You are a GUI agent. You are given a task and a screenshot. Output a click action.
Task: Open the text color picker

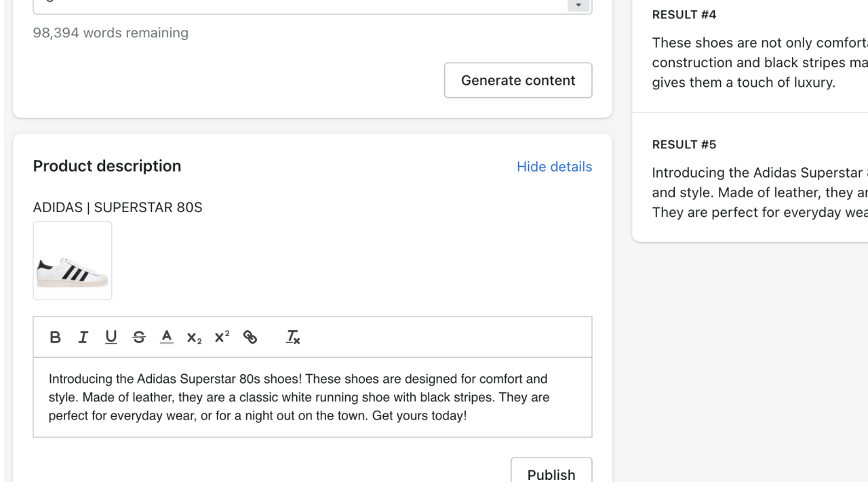(x=167, y=337)
